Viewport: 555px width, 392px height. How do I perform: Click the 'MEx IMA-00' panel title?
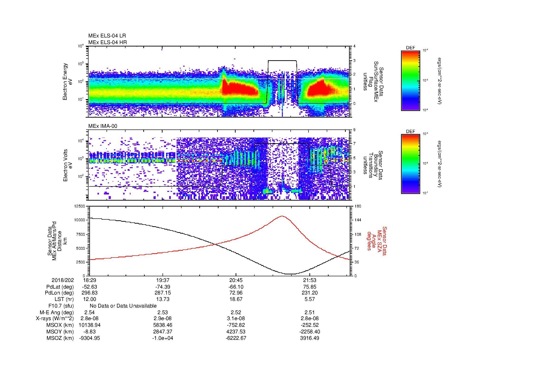103,126
